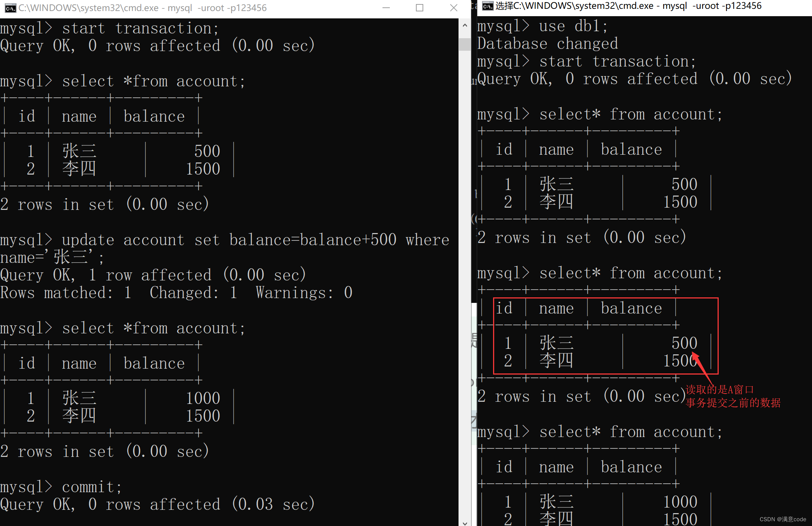The width and height of the screenshot is (812, 526).
Task: Close the left cmd window
Action: coord(454,8)
